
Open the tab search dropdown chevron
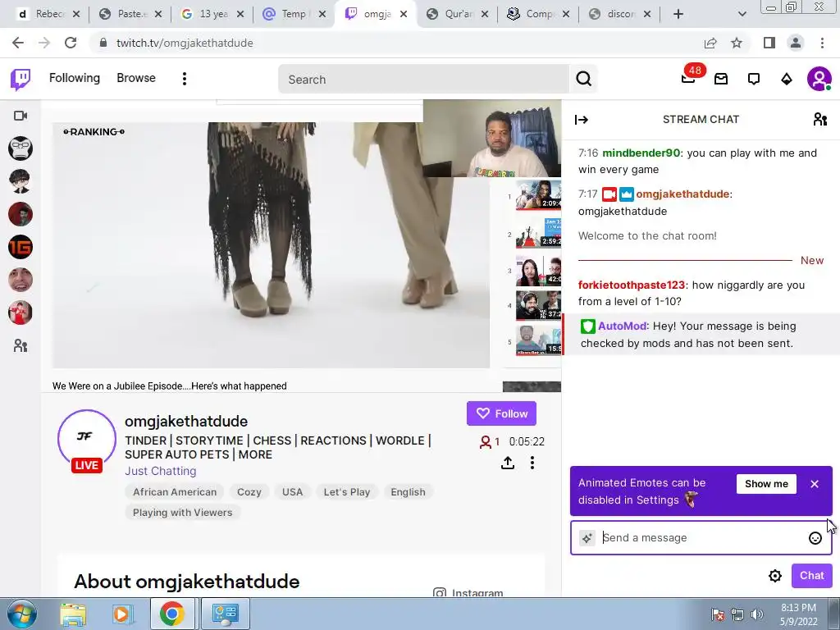pyautogui.click(x=742, y=14)
